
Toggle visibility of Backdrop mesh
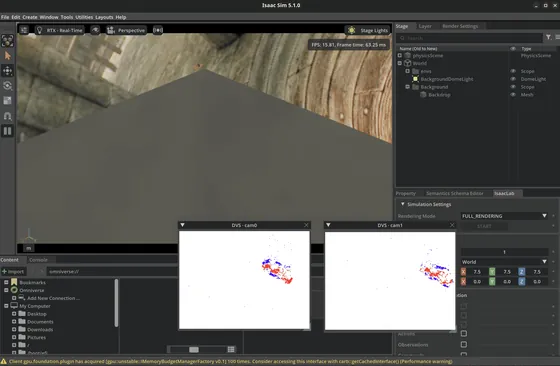[x=513, y=95]
